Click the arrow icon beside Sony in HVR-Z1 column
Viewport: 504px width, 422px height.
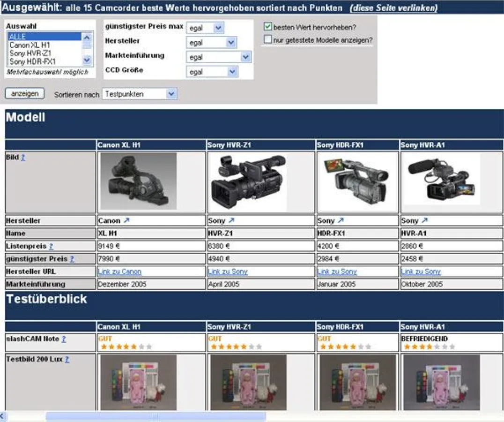pyautogui.click(x=231, y=220)
